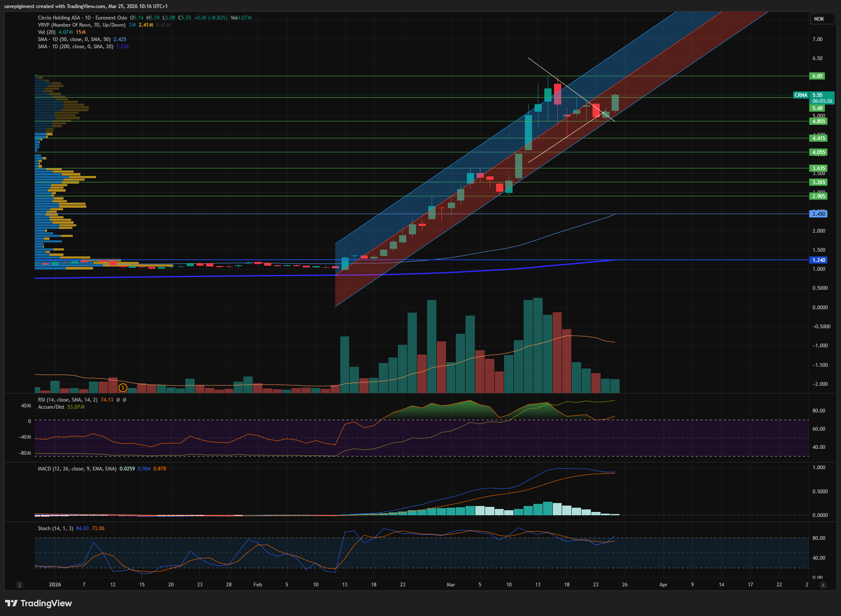Click the TradingView logo in the footer
This screenshot has height=616, width=841.
pos(39,603)
